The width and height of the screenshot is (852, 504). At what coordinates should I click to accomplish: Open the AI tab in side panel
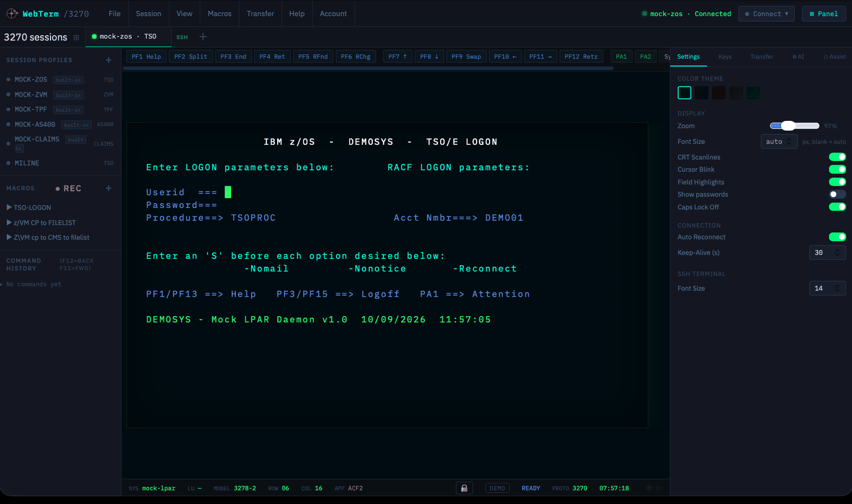click(x=798, y=57)
